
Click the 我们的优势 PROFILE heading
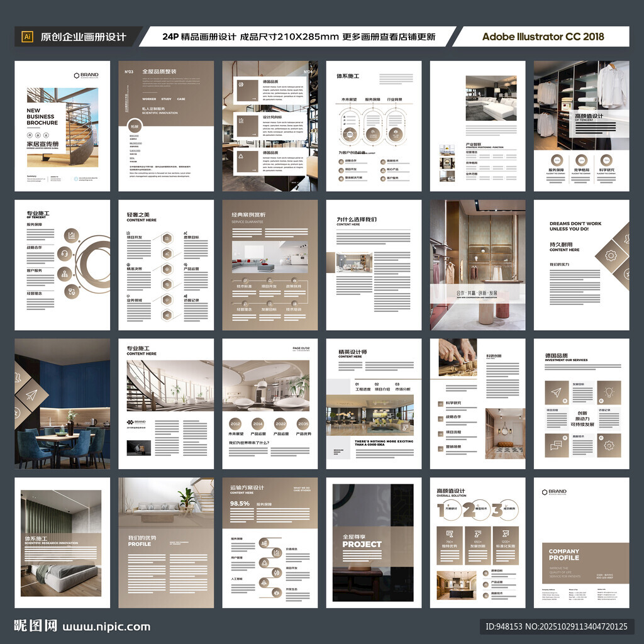[142, 541]
